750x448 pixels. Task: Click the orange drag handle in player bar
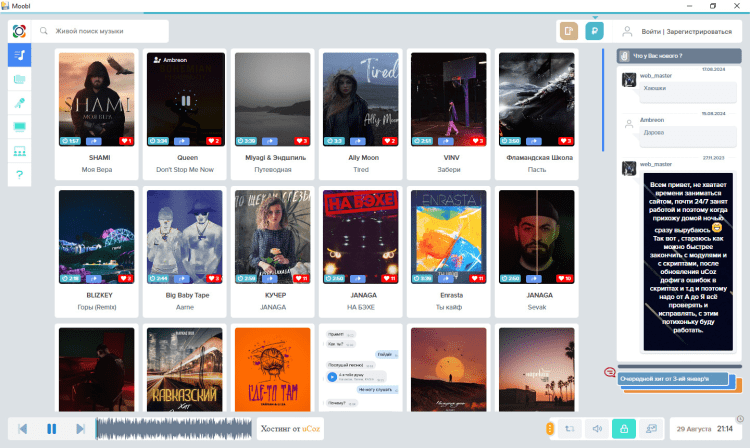point(550,429)
